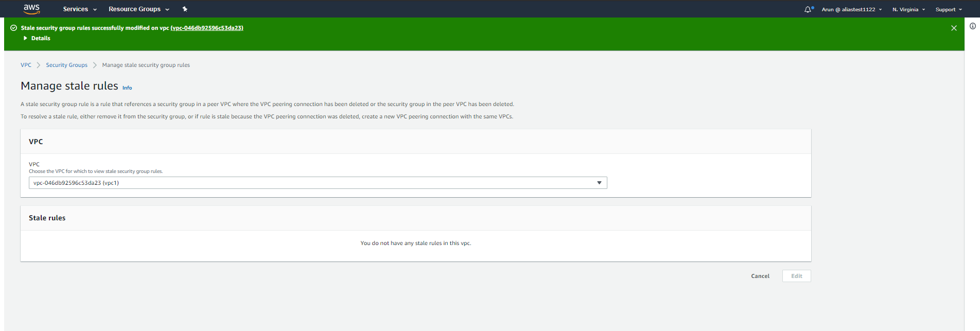The width and height of the screenshot is (980, 331).
Task: Click the AWS logo home icon
Action: coord(31,9)
